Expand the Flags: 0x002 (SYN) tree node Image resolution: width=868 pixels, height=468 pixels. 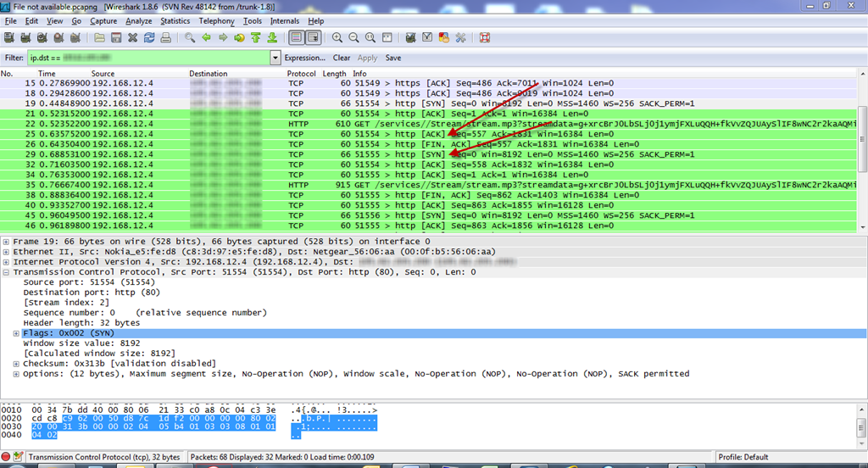point(17,333)
